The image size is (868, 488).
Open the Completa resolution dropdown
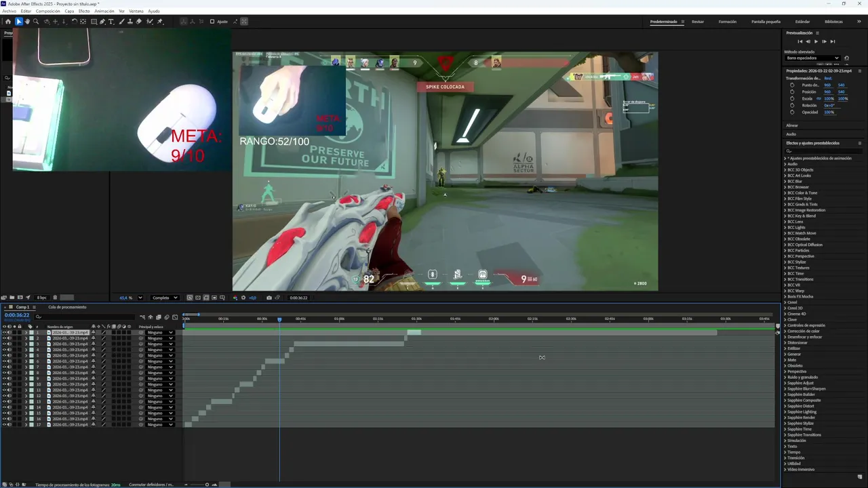[x=165, y=298]
